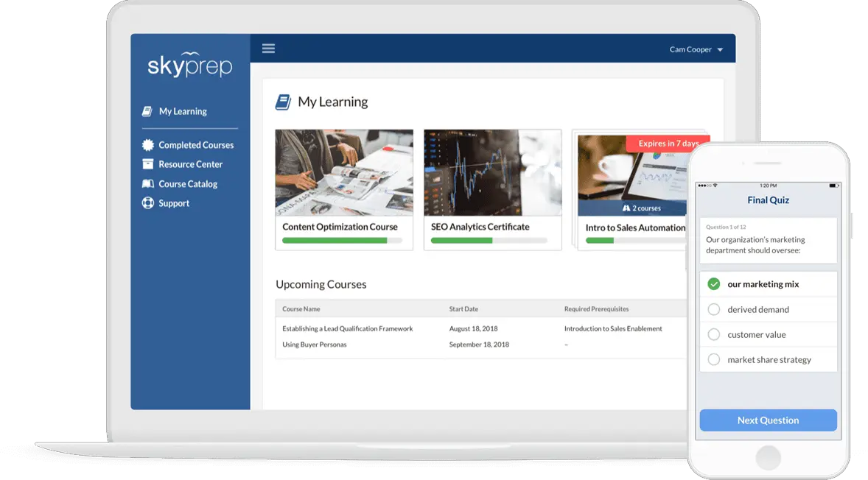Select the 'customer value' radio option
The width and height of the screenshot is (868, 480).
(713, 334)
